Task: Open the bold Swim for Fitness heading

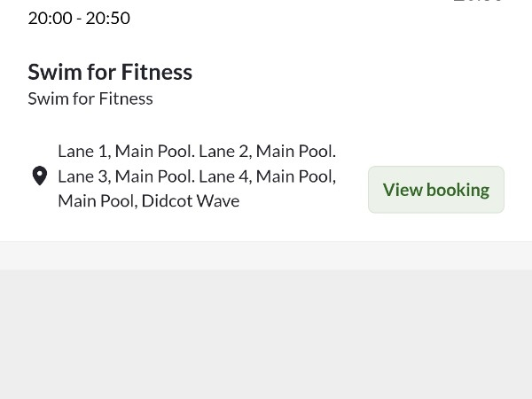Action: pyautogui.click(x=110, y=72)
